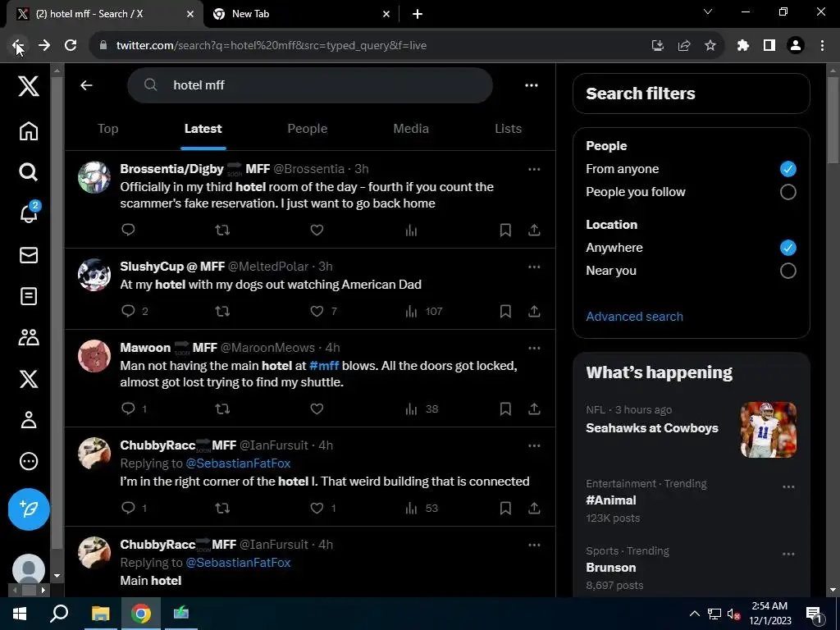Reload the page in Chrome
This screenshot has height=630, width=840.
[71, 46]
